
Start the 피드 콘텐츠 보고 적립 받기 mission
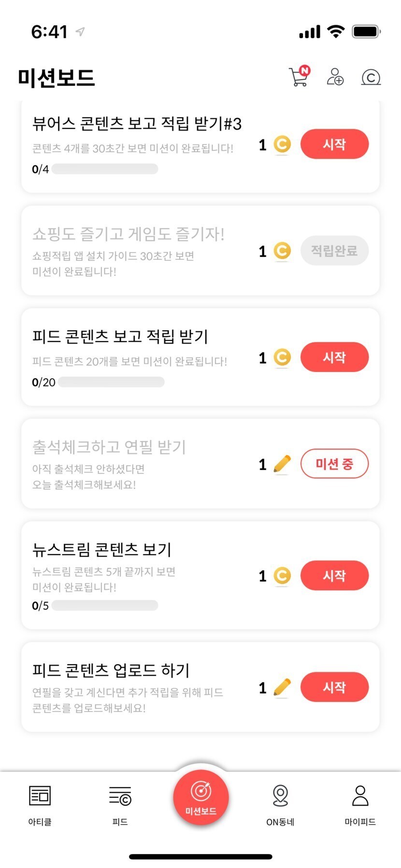point(334,357)
